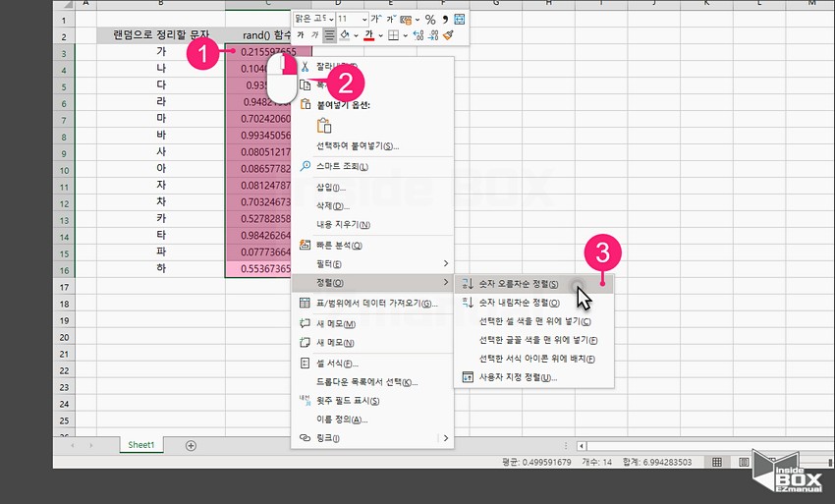
Task: Click the cell format icon beside 셀 서식
Action: coord(305,364)
